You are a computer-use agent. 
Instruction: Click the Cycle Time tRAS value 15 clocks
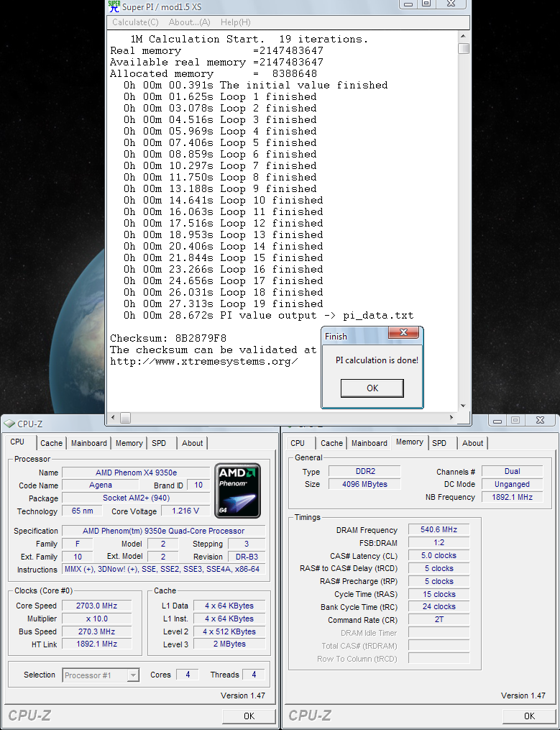pyautogui.click(x=439, y=594)
